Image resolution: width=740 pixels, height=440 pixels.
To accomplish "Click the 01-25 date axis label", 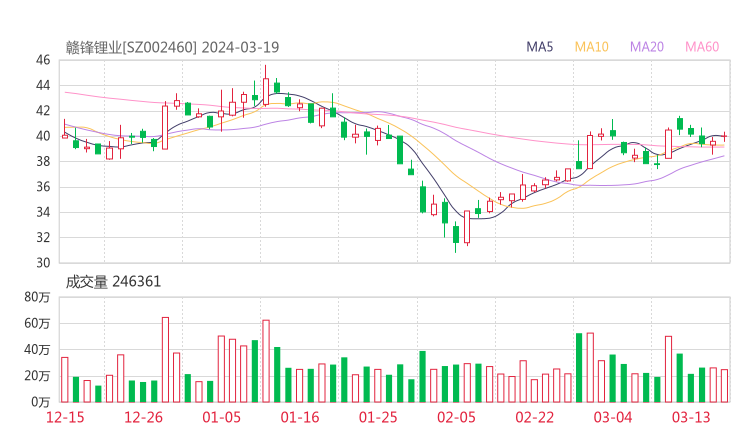I will [378, 417].
